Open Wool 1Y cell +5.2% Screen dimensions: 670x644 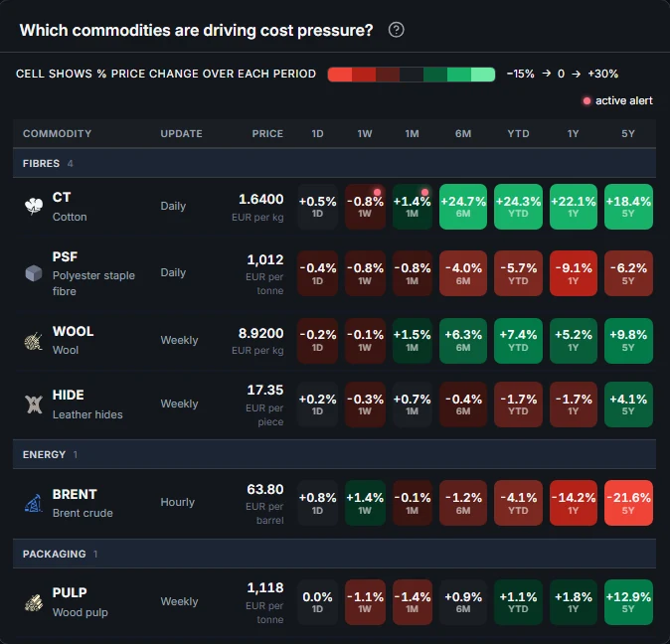pyautogui.click(x=573, y=341)
